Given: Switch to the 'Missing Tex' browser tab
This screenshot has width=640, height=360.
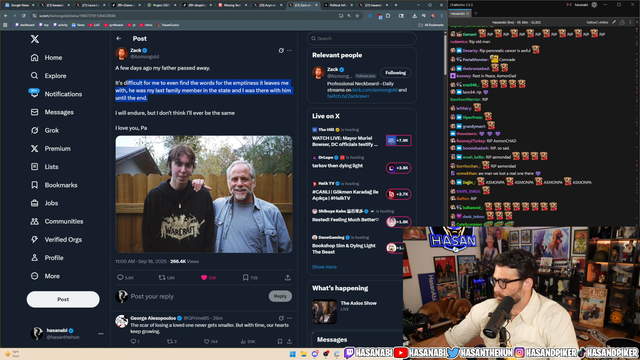Looking at the screenshot, I should [x=232, y=5].
